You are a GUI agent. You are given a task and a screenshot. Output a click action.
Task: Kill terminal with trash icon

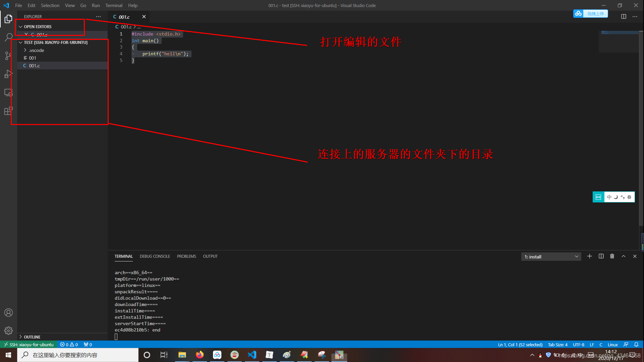[612, 256]
